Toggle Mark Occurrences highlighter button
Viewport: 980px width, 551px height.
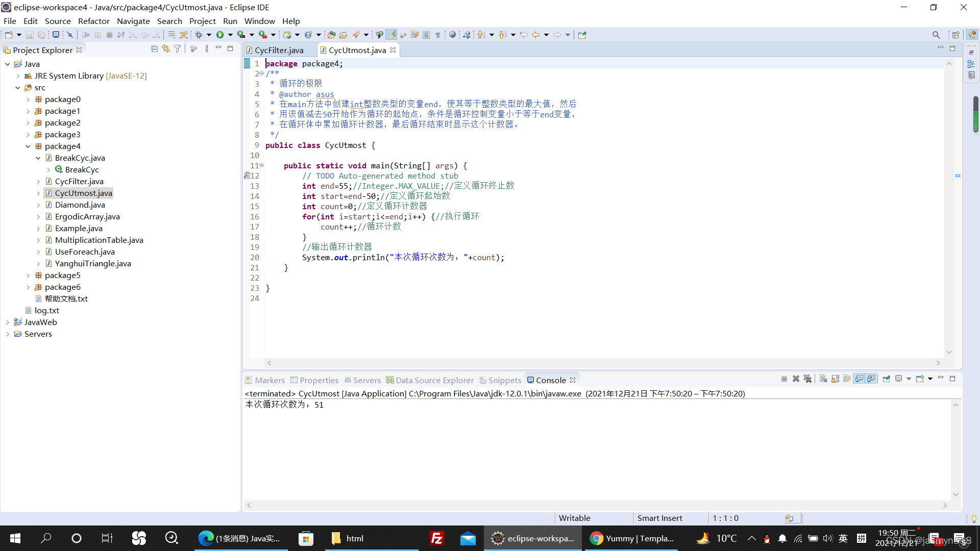[391, 35]
